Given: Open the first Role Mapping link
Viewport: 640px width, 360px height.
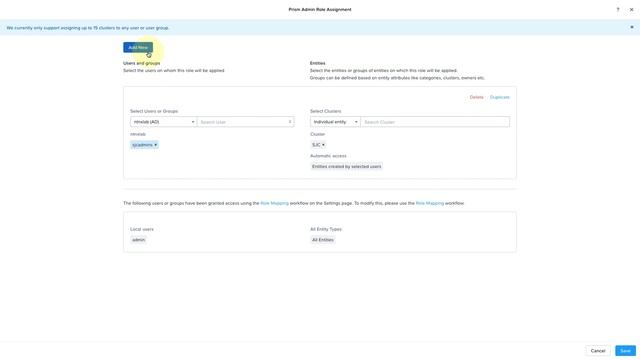Looking at the screenshot, I should tap(274, 203).
